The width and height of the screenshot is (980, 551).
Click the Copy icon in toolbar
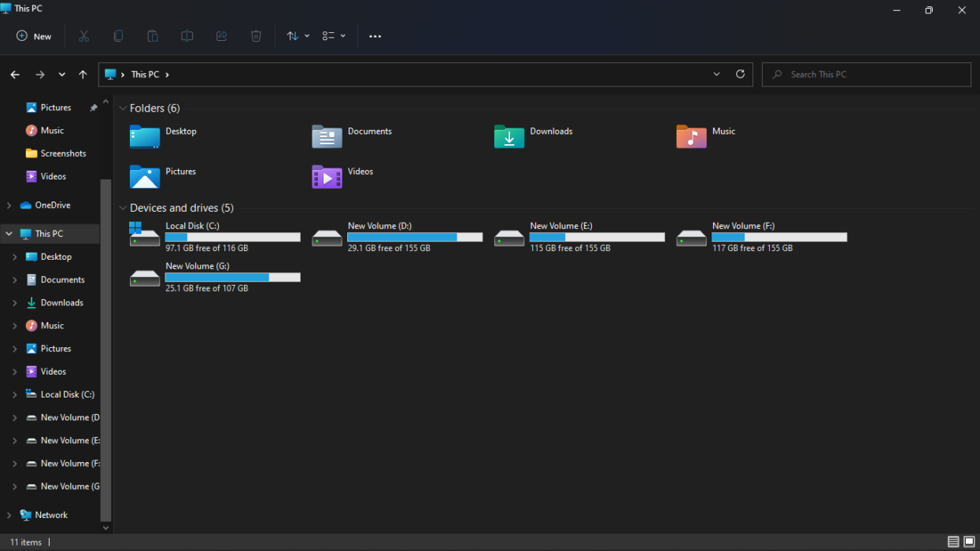118,36
